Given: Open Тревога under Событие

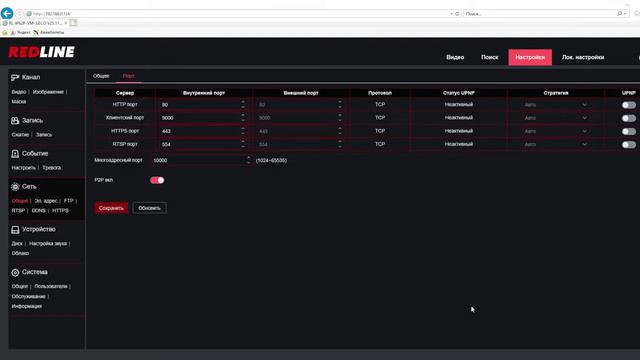Looking at the screenshot, I should 51,168.
